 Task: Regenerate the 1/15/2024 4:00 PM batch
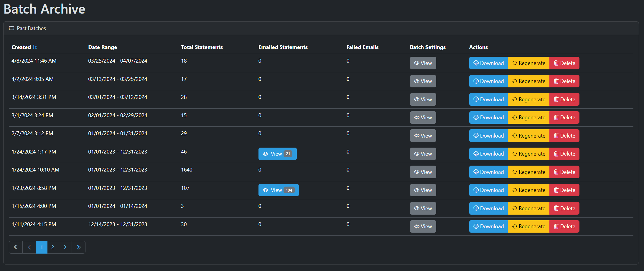tap(528, 208)
